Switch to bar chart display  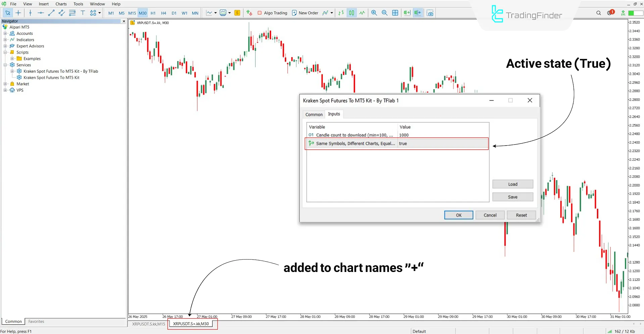point(341,13)
